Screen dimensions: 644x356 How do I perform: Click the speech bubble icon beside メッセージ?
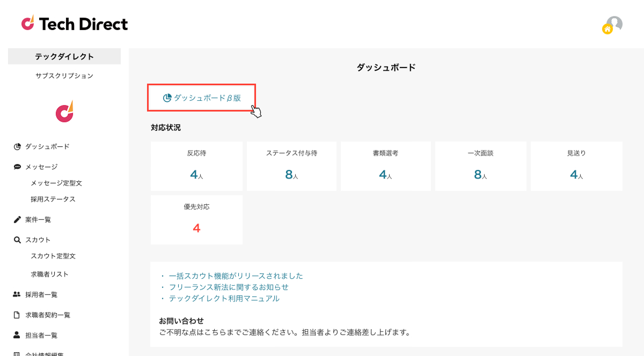17,167
